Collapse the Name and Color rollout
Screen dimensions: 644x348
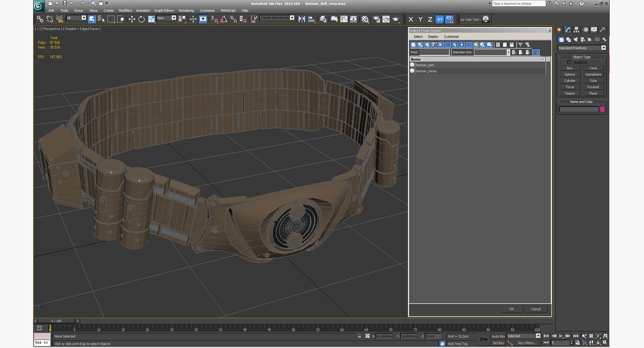[x=582, y=102]
